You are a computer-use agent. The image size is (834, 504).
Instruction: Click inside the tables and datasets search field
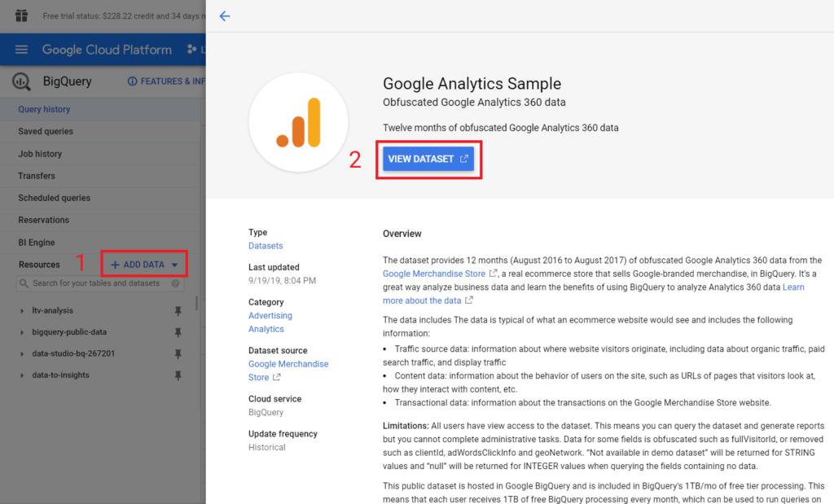tap(90, 283)
